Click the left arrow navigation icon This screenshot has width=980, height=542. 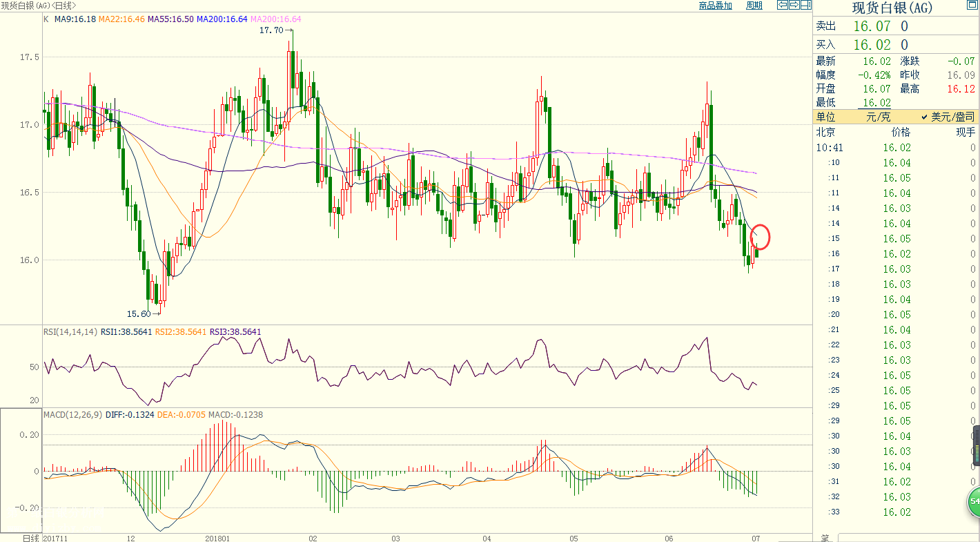click(783, 6)
